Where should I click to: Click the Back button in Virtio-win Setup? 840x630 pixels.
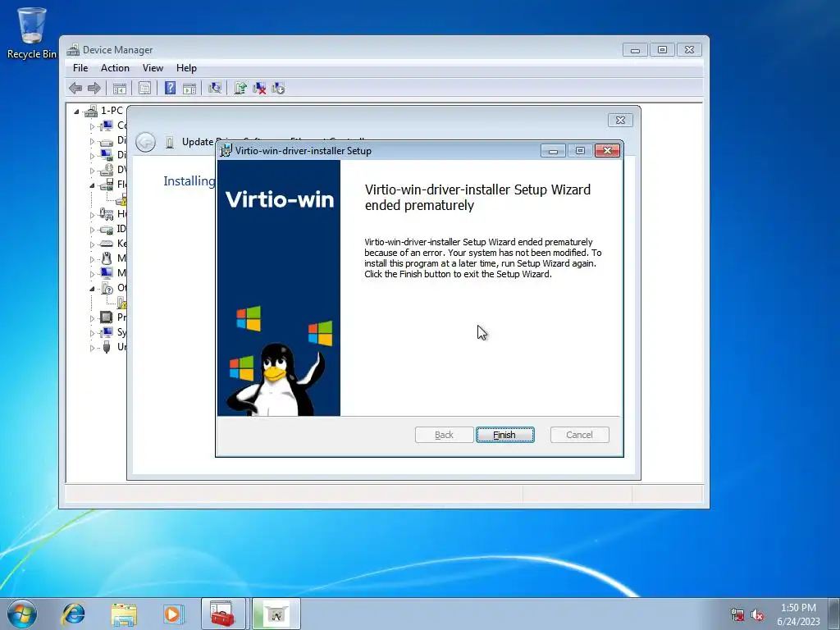click(444, 435)
